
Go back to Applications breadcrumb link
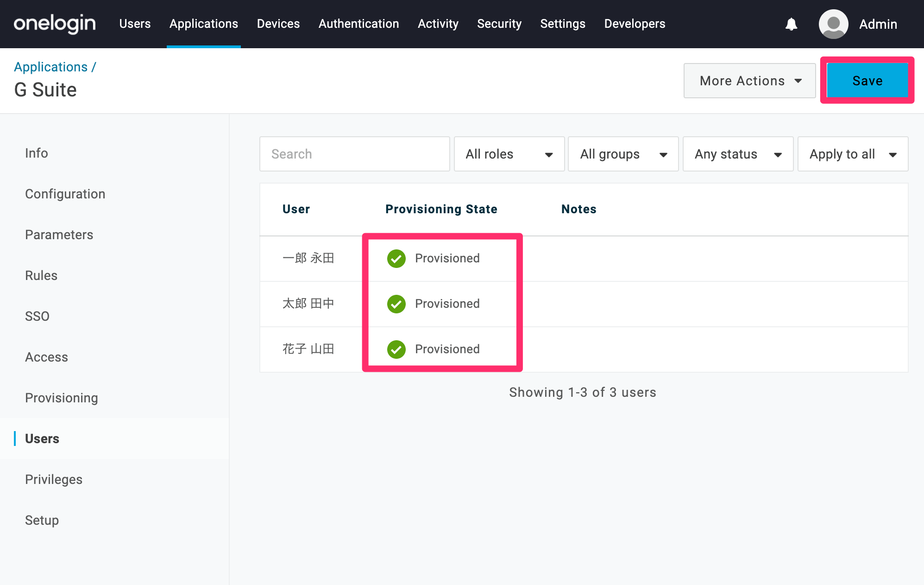click(x=50, y=67)
